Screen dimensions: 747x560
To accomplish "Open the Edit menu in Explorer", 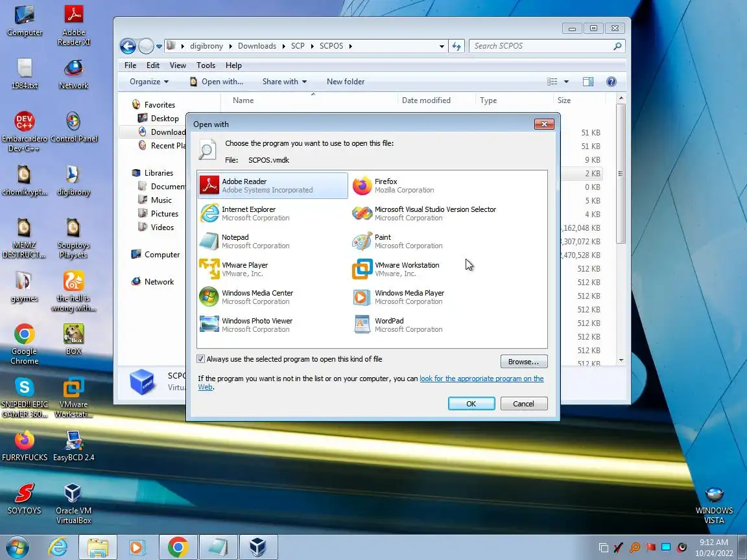I will (153, 65).
